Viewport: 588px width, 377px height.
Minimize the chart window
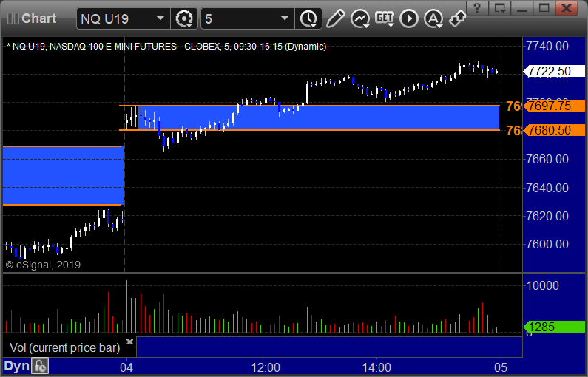click(x=522, y=8)
